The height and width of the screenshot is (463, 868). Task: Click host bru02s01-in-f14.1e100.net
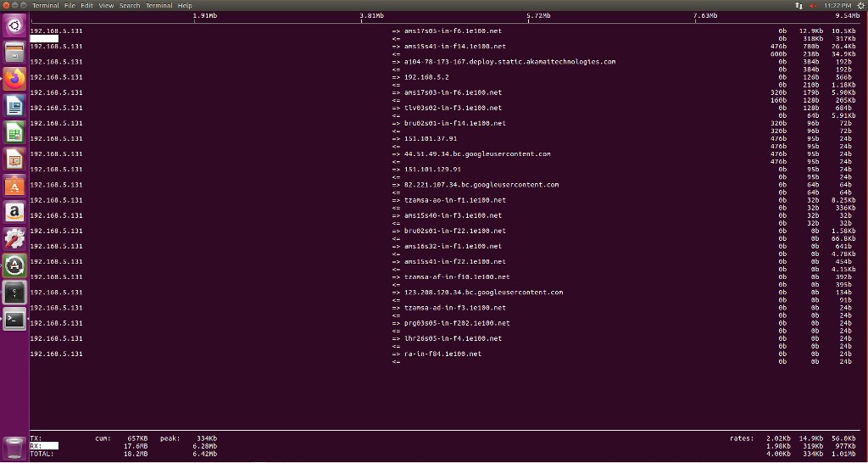pos(455,124)
